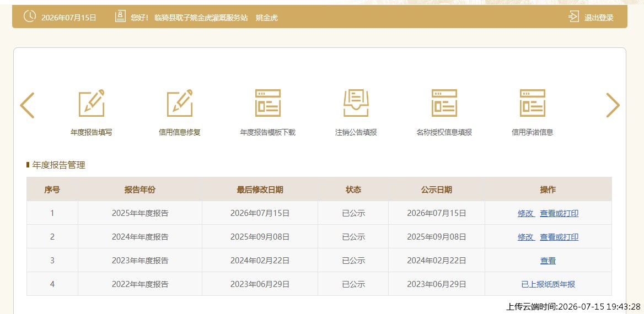Open the 年度报告填写 pencil icon
The image size is (644, 314).
(91, 103)
